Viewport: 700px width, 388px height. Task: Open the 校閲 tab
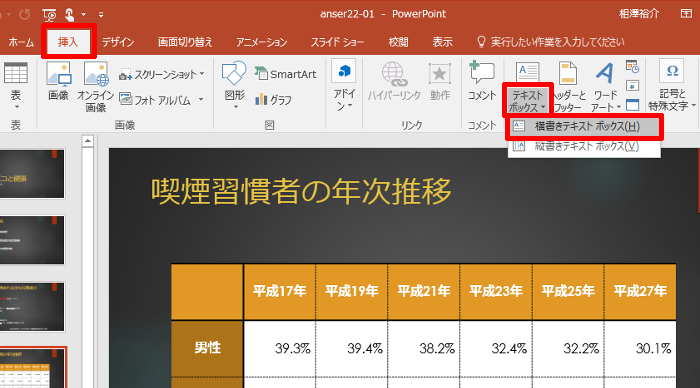point(398,42)
